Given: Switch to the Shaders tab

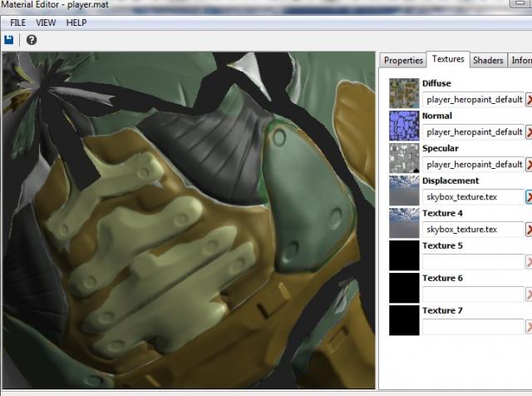Looking at the screenshot, I should tap(488, 61).
